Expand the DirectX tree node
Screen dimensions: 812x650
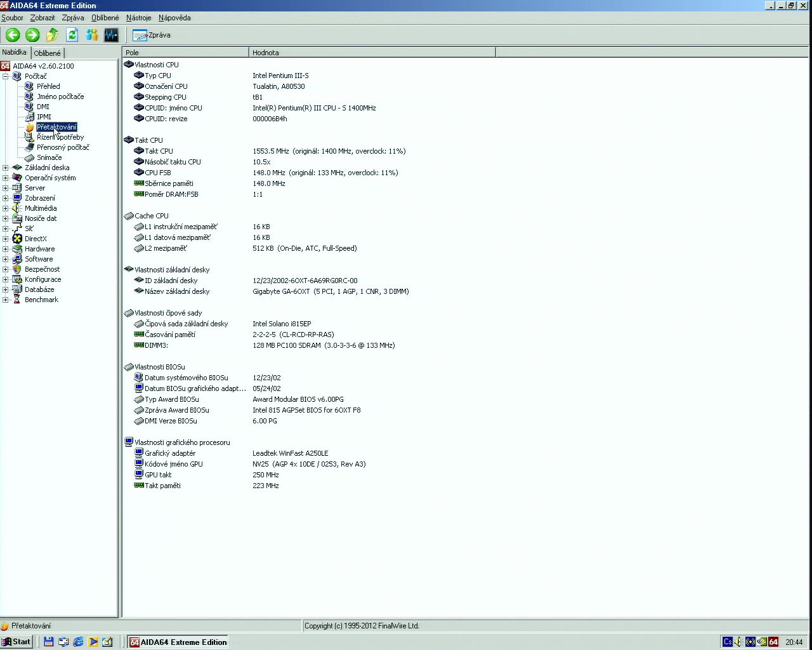click(x=6, y=239)
